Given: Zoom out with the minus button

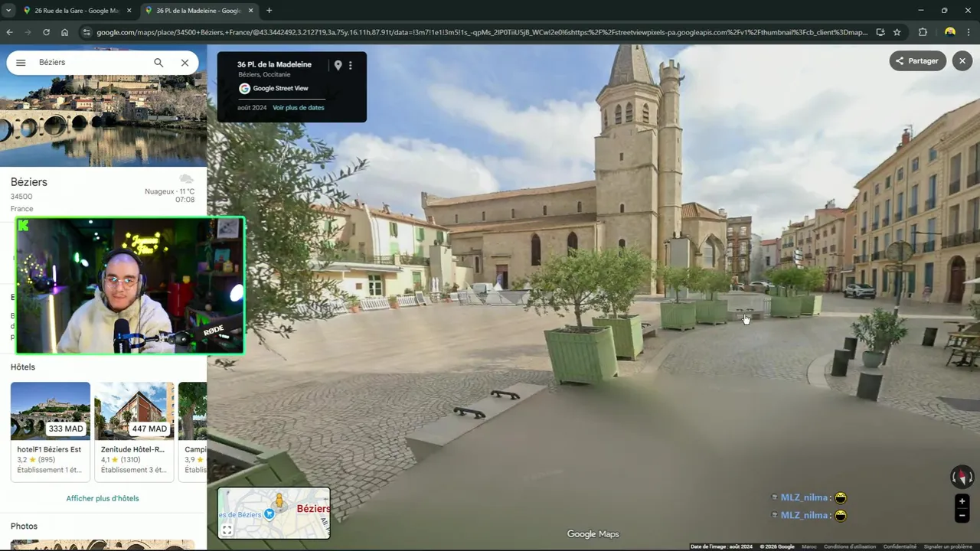Looking at the screenshot, I should pyautogui.click(x=962, y=516).
